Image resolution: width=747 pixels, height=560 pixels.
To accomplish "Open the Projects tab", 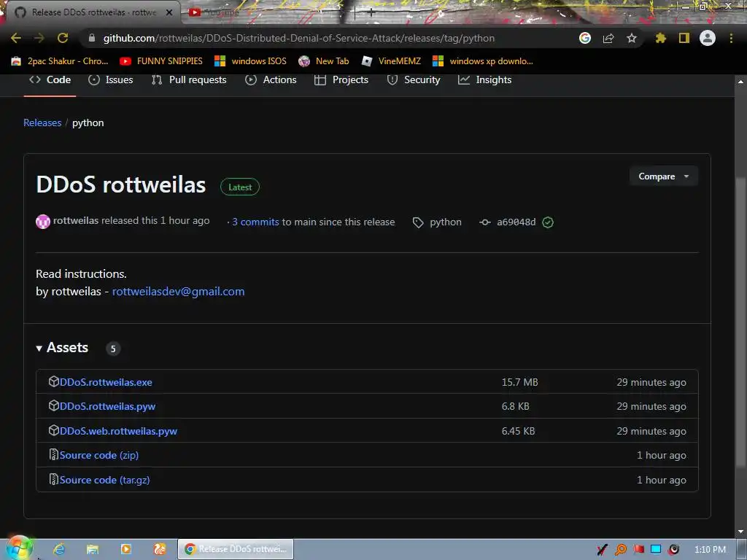I will pyautogui.click(x=341, y=80).
